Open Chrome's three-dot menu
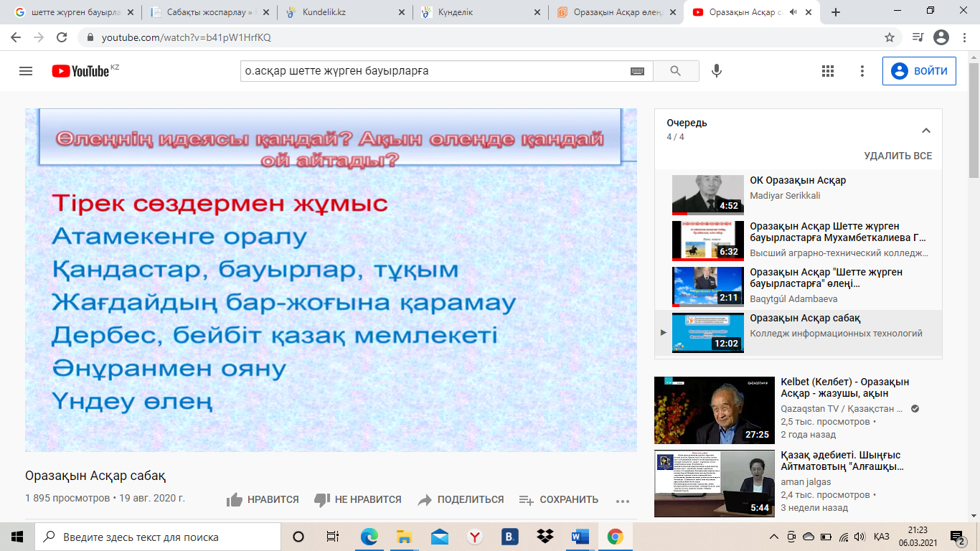 [965, 37]
